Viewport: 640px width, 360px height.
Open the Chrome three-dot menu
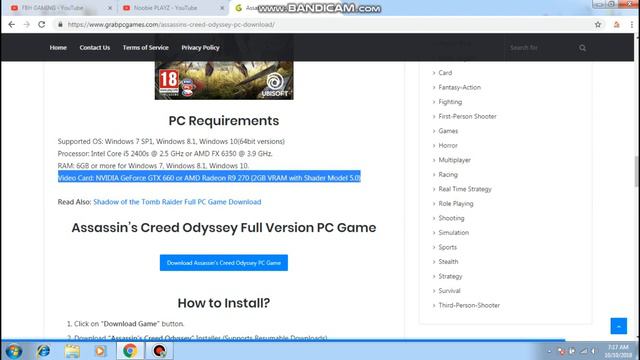click(631, 24)
